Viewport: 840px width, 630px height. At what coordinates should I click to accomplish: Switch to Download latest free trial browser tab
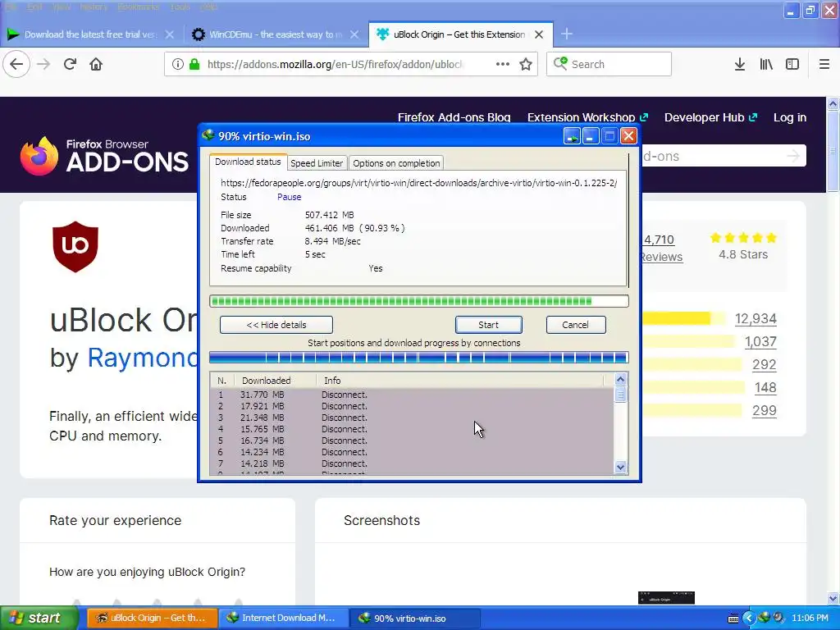point(90,34)
